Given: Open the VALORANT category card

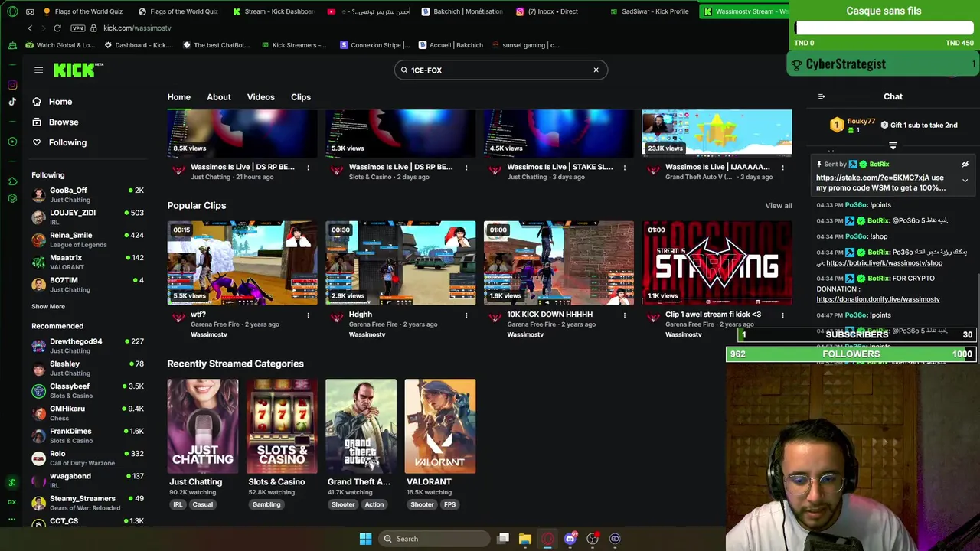Looking at the screenshot, I should [439, 426].
